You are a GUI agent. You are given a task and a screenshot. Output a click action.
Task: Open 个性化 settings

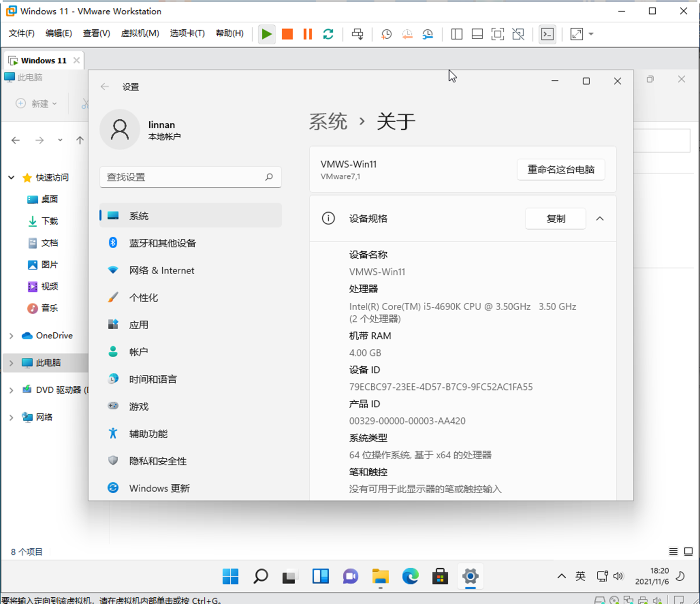[x=190, y=297]
